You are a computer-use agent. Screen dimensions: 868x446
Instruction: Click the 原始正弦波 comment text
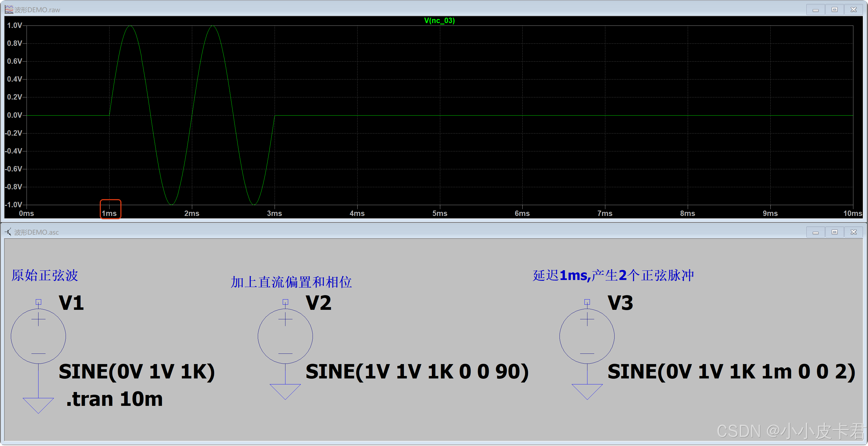pyautogui.click(x=44, y=275)
